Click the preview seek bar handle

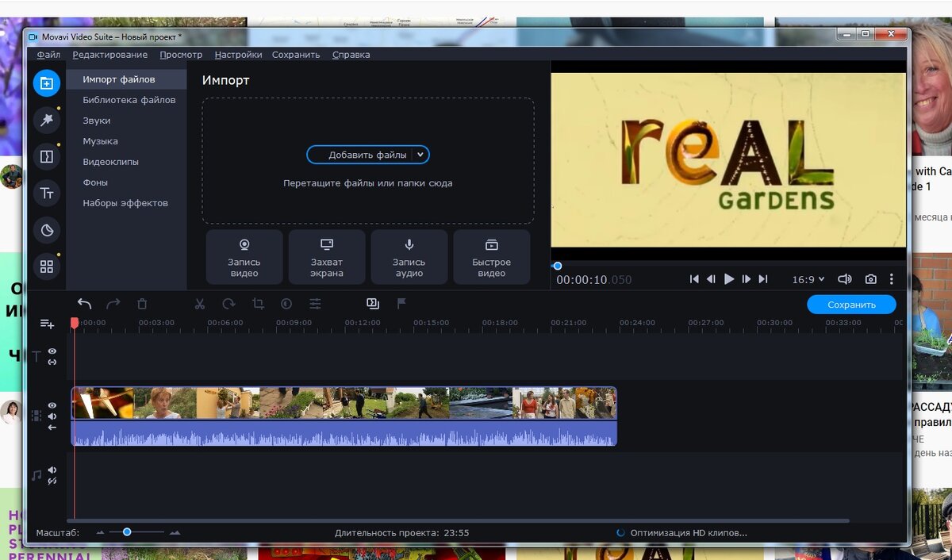[558, 266]
